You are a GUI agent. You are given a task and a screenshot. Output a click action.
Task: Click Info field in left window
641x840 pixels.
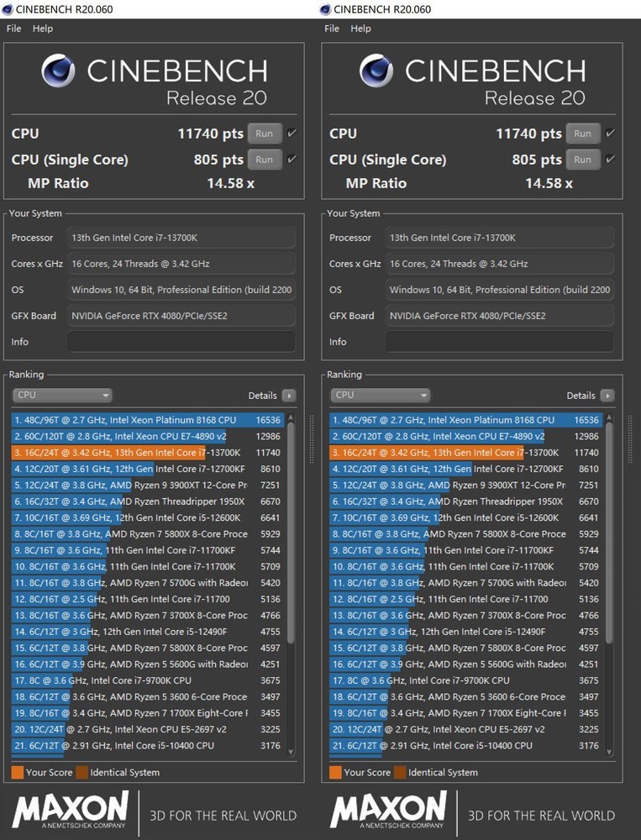tap(181, 341)
